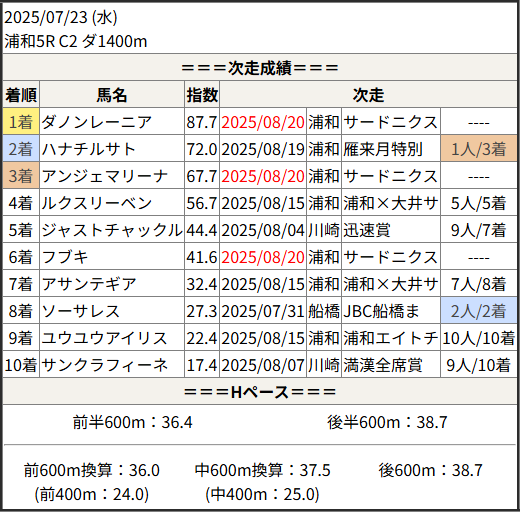This screenshot has height=512, width=520.
Task: Click the 指数 column header
Action: click(202, 95)
